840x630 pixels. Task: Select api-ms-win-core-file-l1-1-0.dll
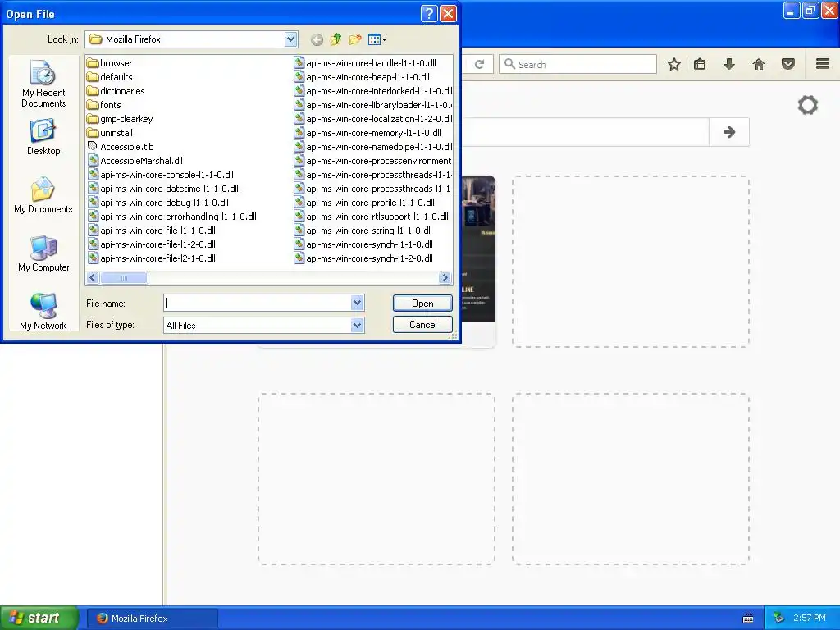tap(152, 231)
